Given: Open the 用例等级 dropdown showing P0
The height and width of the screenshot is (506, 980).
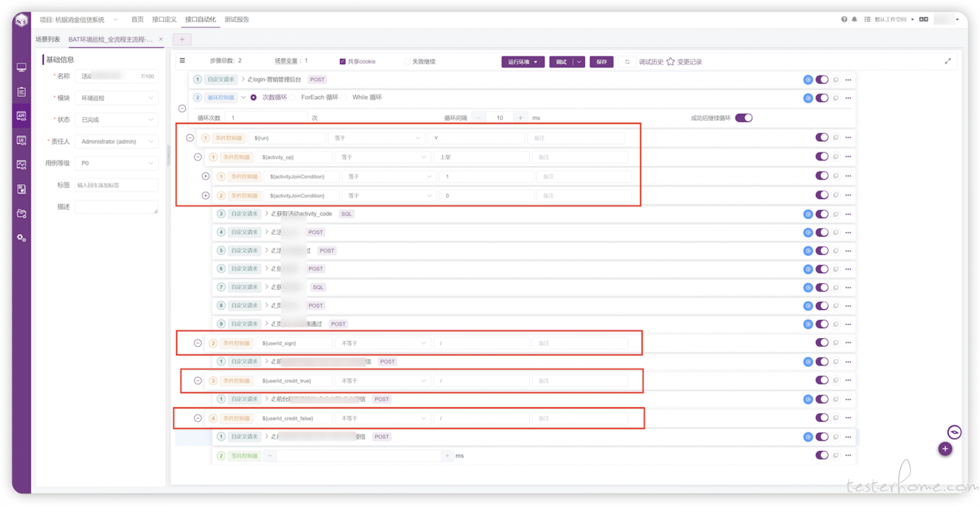Looking at the screenshot, I should 116,163.
